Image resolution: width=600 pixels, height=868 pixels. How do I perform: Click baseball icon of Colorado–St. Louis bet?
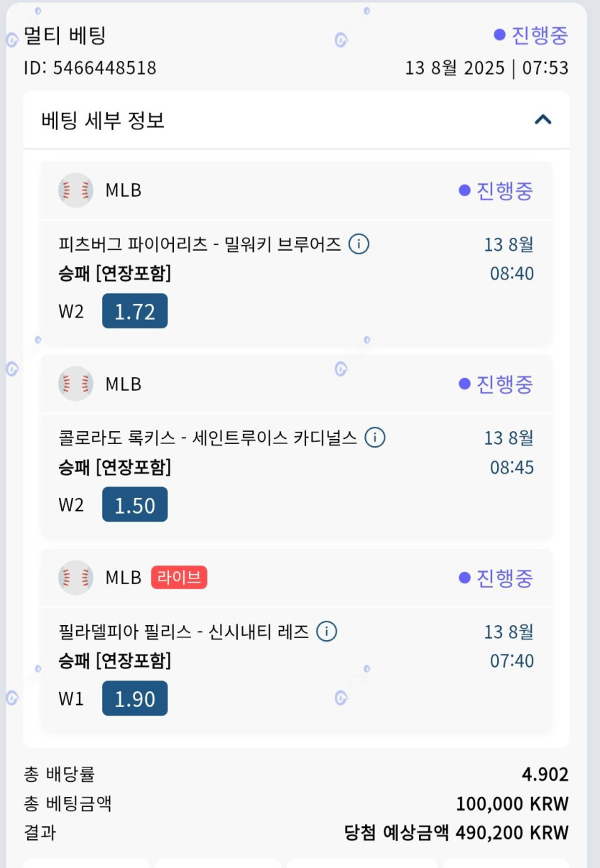click(x=75, y=384)
